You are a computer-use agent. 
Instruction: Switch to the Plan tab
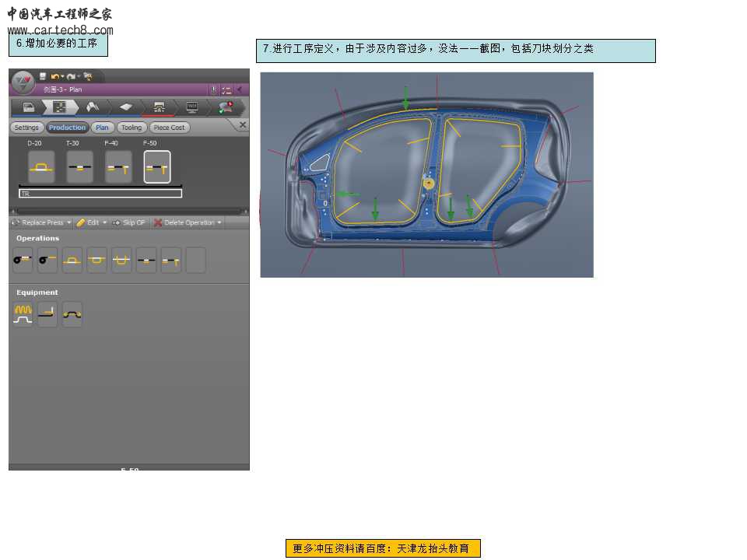click(102, 128)
